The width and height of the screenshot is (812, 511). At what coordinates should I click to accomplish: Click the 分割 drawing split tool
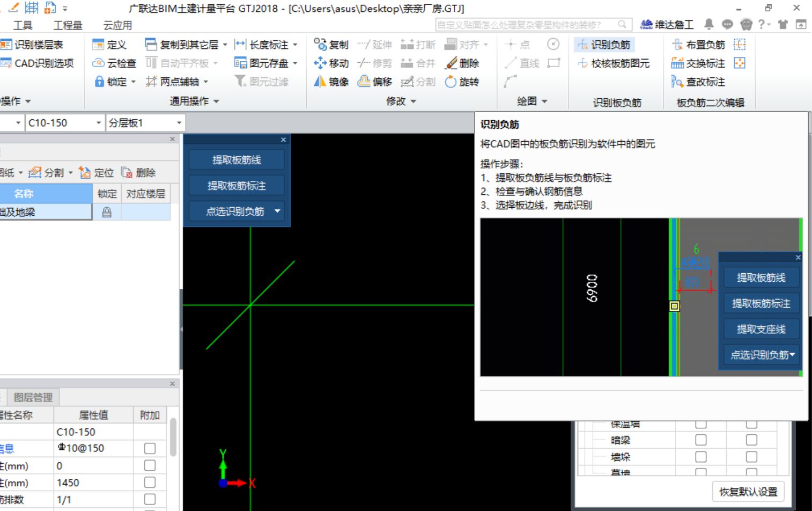(x=47, y=172)
